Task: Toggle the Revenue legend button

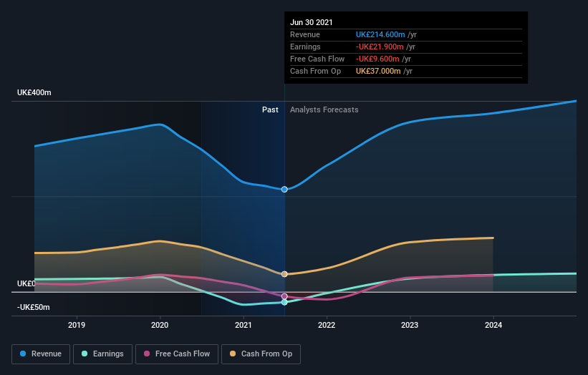Action: [x=41, y=354]
